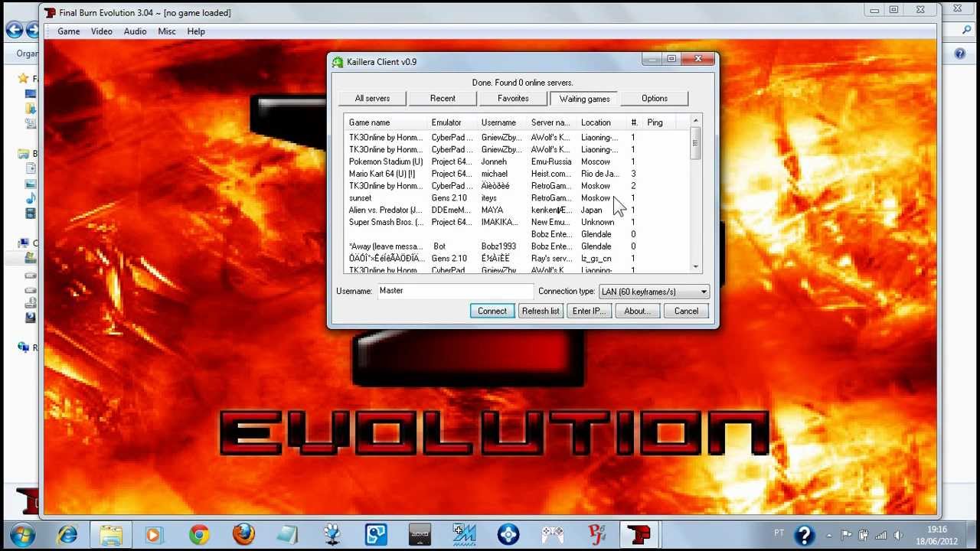The width and height of the screenshot is (980, 551).
Task: Switch to the All servers tab
Action: [372, 99]
